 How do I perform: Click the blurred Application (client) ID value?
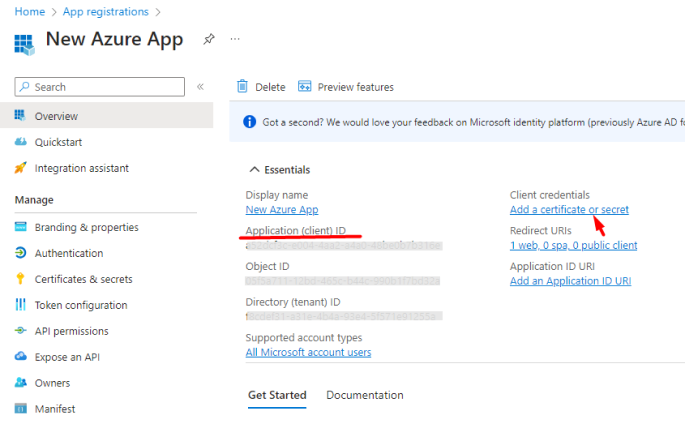[x=344, y=245]
